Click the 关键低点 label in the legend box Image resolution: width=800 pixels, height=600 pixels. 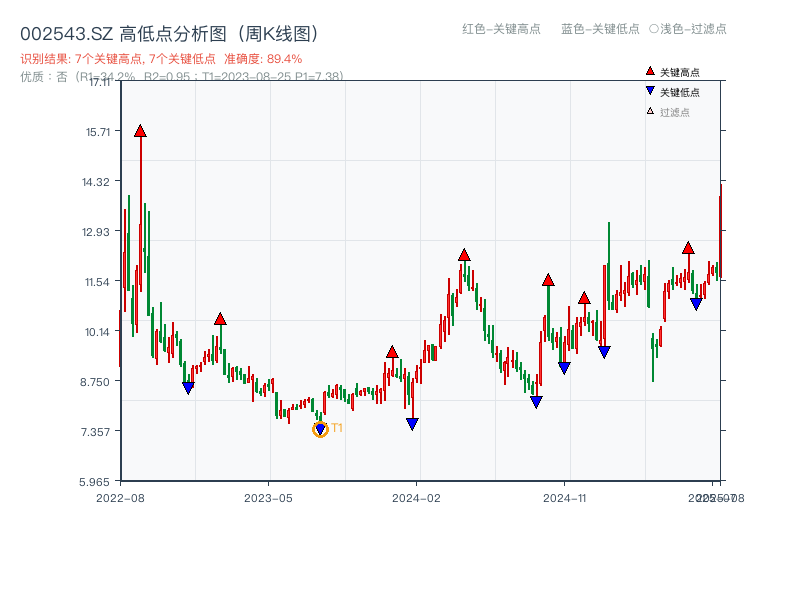(x=680, y=92)
